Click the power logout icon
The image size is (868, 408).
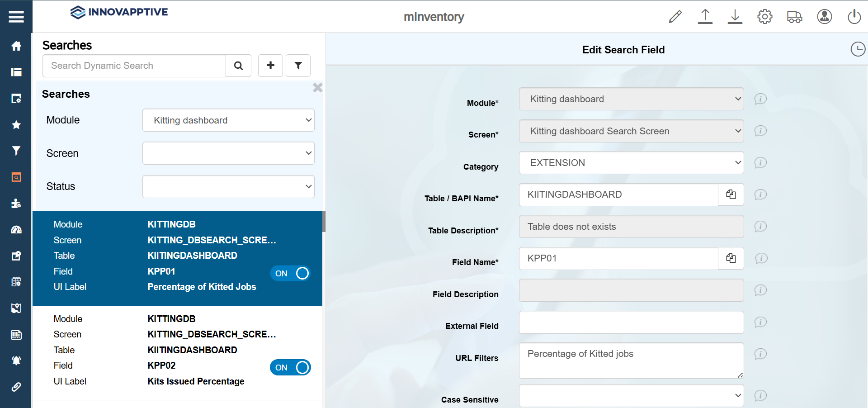pyautogui.click(x=854, y=17)
